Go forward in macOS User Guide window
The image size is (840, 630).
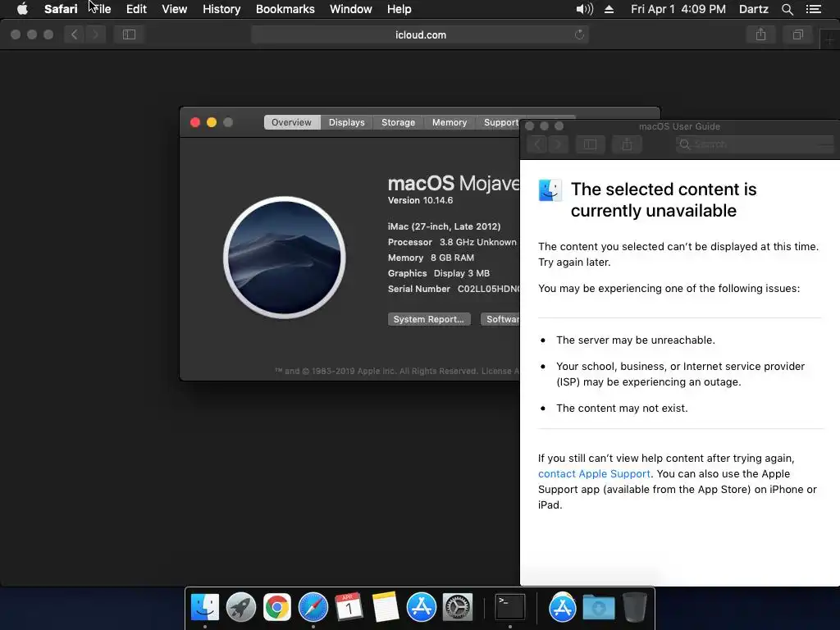point(558,144)
